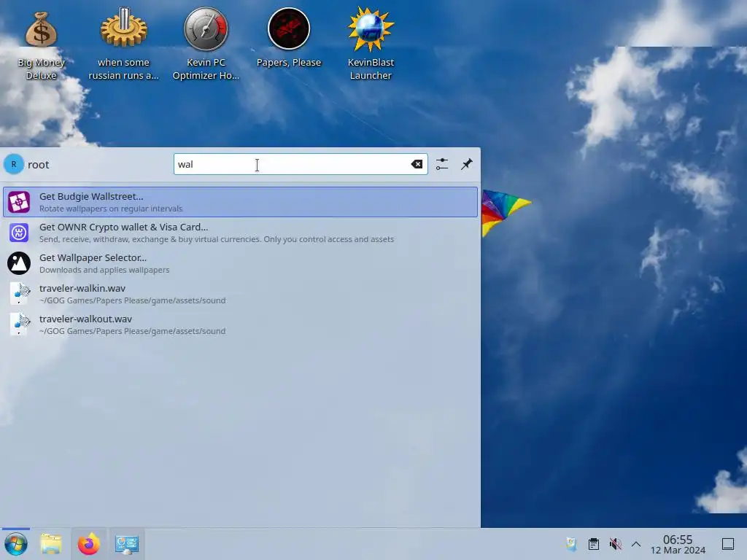Click the Wallpaper Selector mountain icon
This screenshot has width=747, height=560.
click(19, 263)
